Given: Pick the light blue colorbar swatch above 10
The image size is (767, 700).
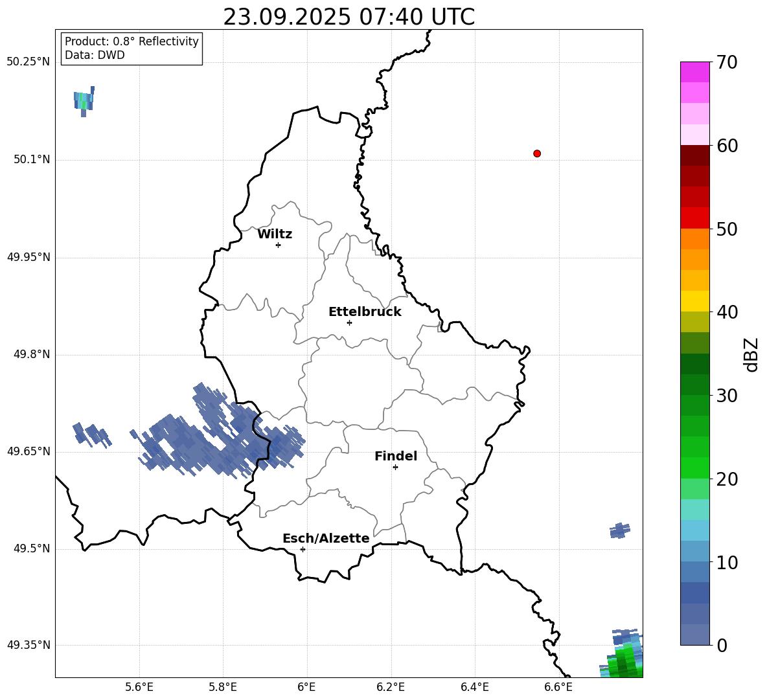Looking at the screenshot, I should [x=694, y=551].
